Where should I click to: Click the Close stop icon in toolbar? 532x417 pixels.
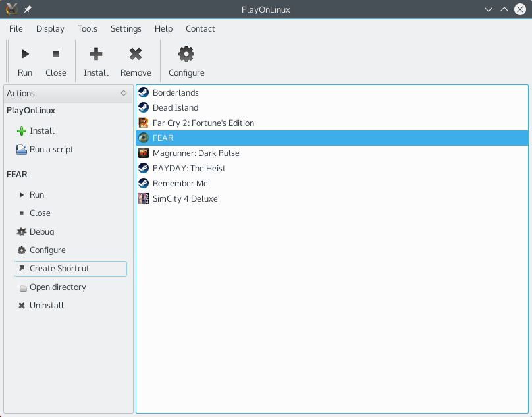click(x=56, y=54)
